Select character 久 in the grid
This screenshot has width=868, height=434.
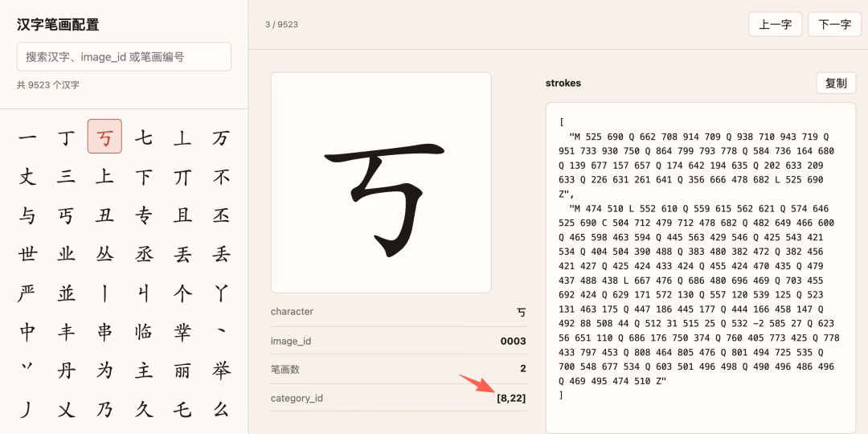[x=143, y=410]
